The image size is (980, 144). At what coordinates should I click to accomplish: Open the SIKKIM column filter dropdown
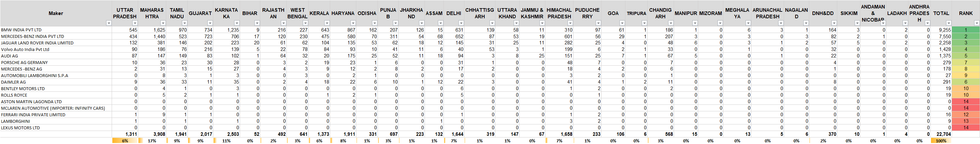point(857,23)
